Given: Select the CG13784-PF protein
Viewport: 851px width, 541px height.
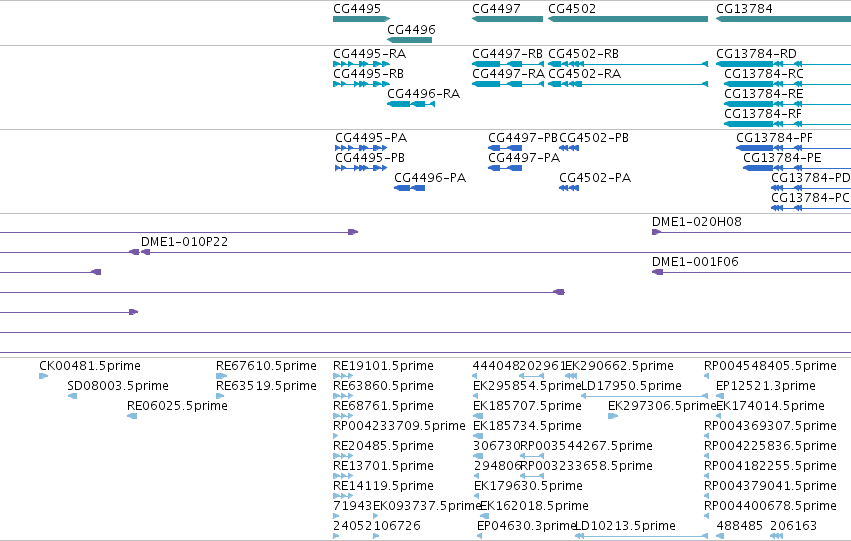Looking at the screenshot, I should [793, 148].
